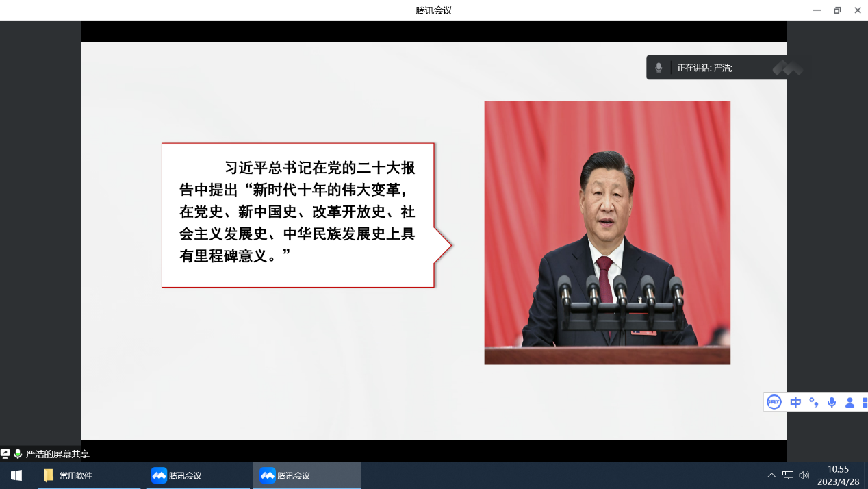
Task: Click the screen share icon at bottom-left
Action: 5,454
